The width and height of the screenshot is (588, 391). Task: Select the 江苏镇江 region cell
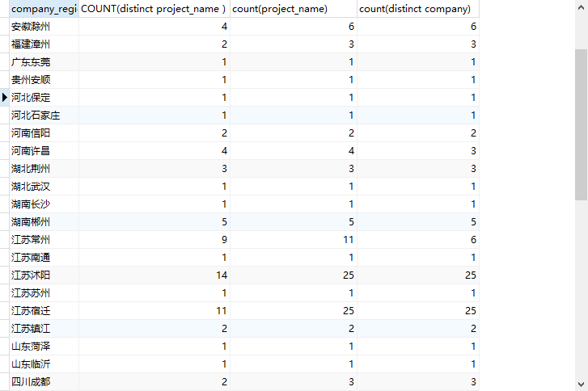pyautogui.click(x=44, y=329)
